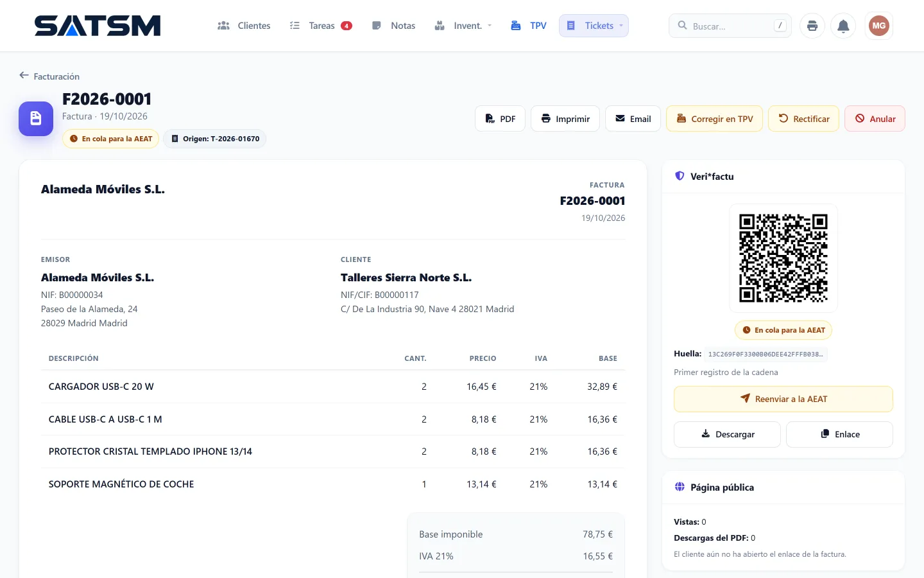Open the notifications bell

[843, 26]
